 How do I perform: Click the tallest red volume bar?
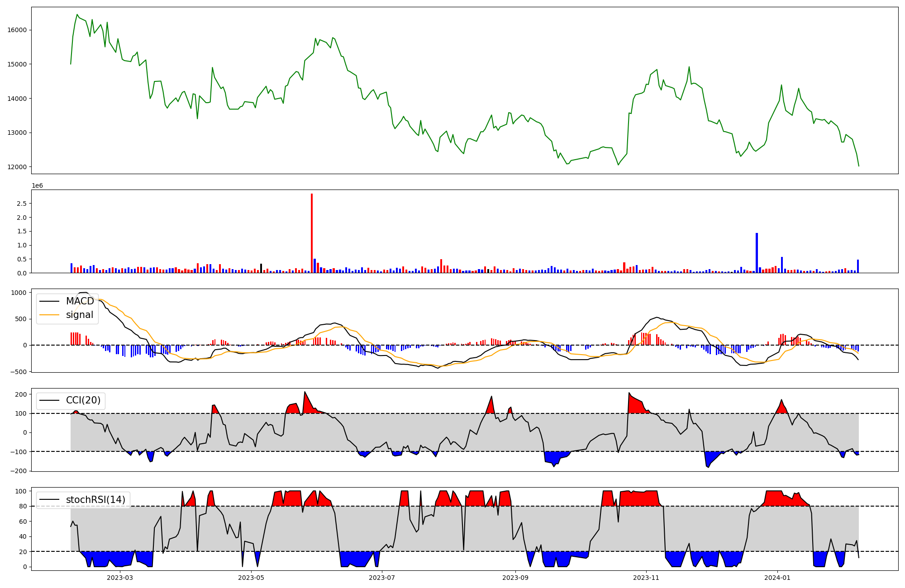(x=312, y=233)
